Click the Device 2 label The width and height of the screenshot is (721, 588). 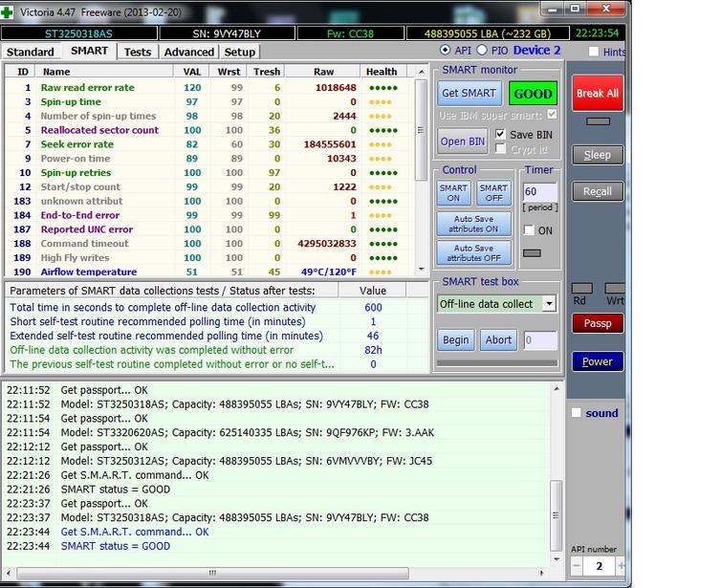(x=536, y=50)
